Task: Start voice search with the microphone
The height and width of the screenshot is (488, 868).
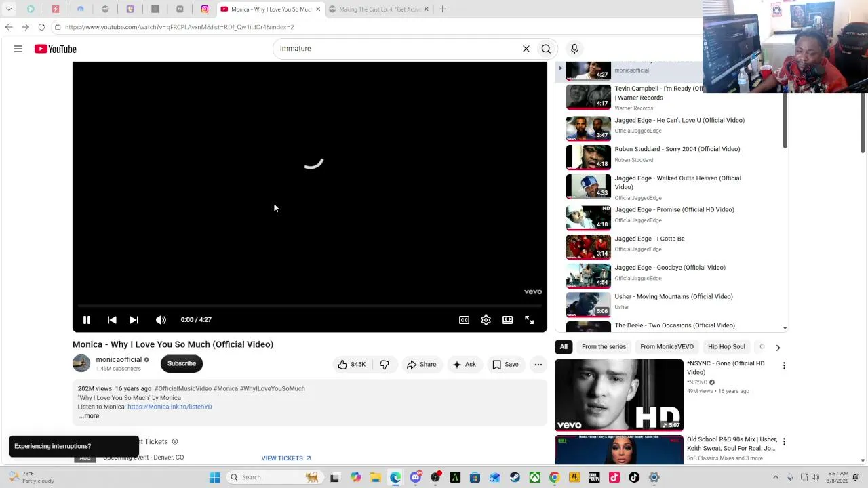Action: pos(574,49)
